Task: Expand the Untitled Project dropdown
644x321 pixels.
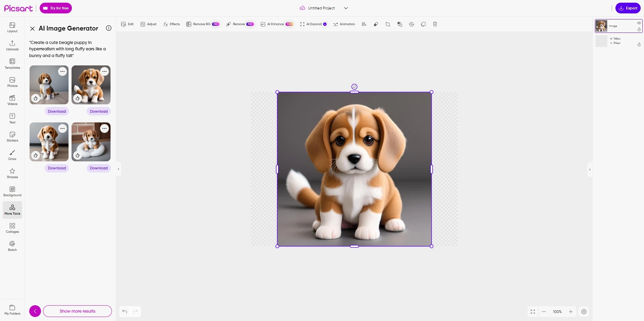Action: 346,8
